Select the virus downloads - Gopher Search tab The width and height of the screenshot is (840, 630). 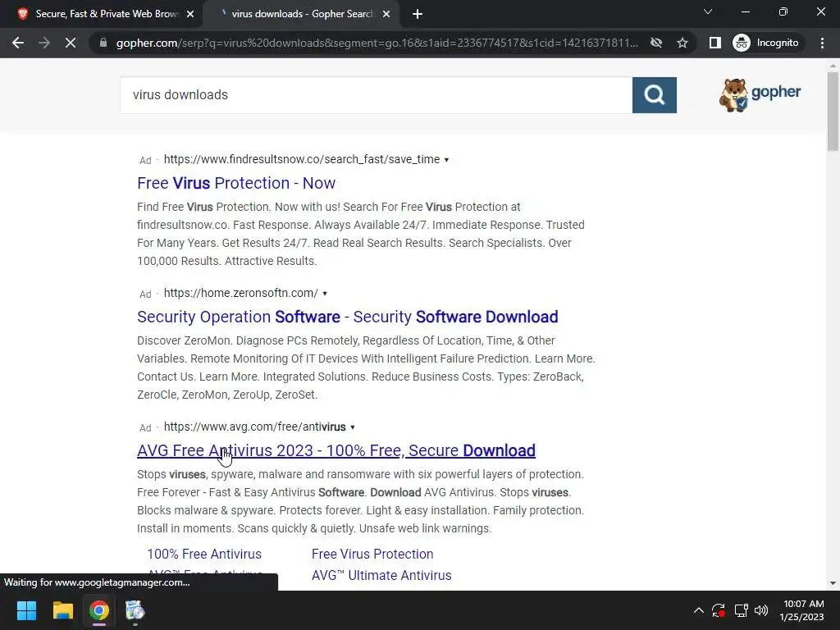302,14
